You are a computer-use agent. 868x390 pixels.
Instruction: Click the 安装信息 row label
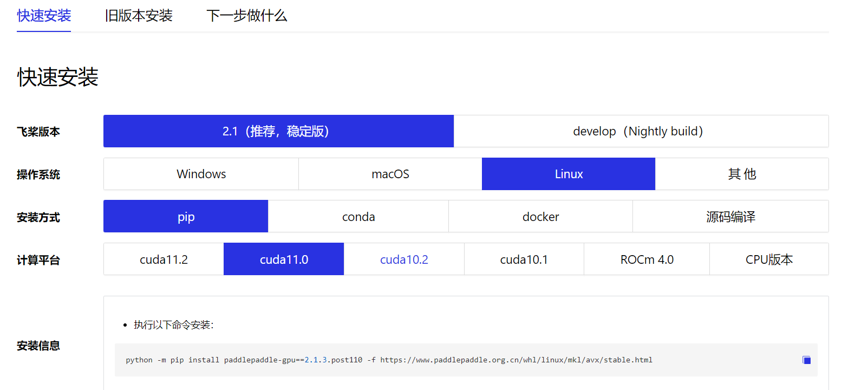click(x=38, y=346)
